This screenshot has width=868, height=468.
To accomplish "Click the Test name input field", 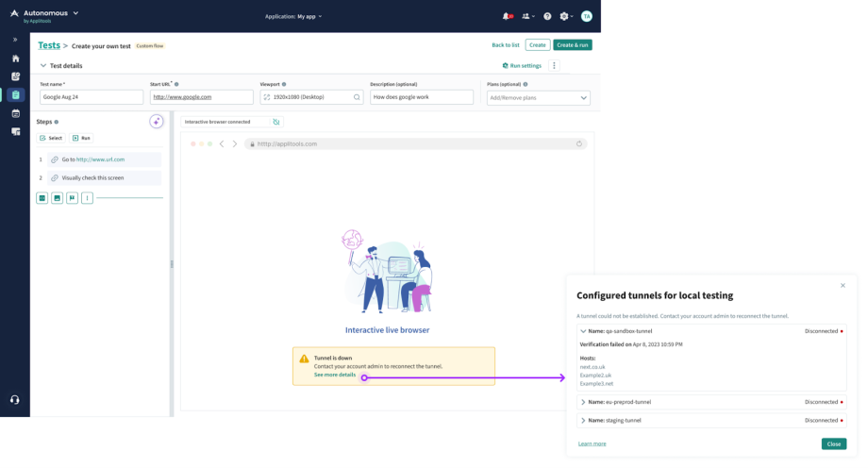I will point(92,97).
